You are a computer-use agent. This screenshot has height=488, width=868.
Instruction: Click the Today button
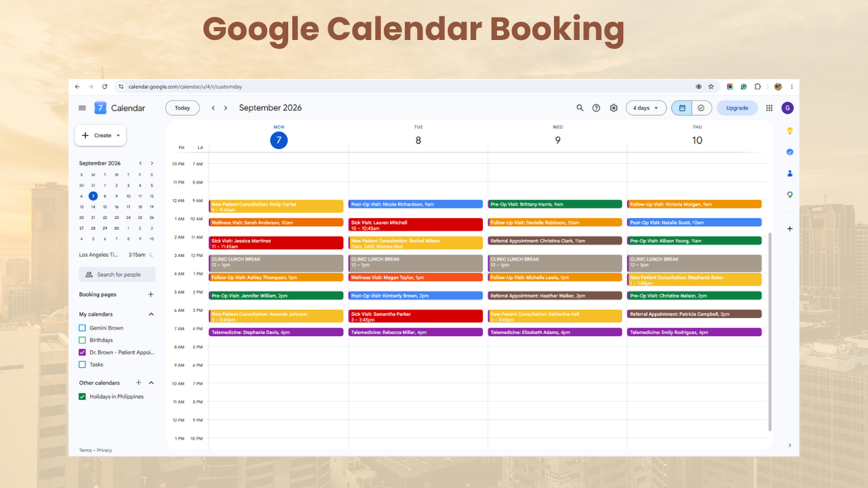pos(182,108)
